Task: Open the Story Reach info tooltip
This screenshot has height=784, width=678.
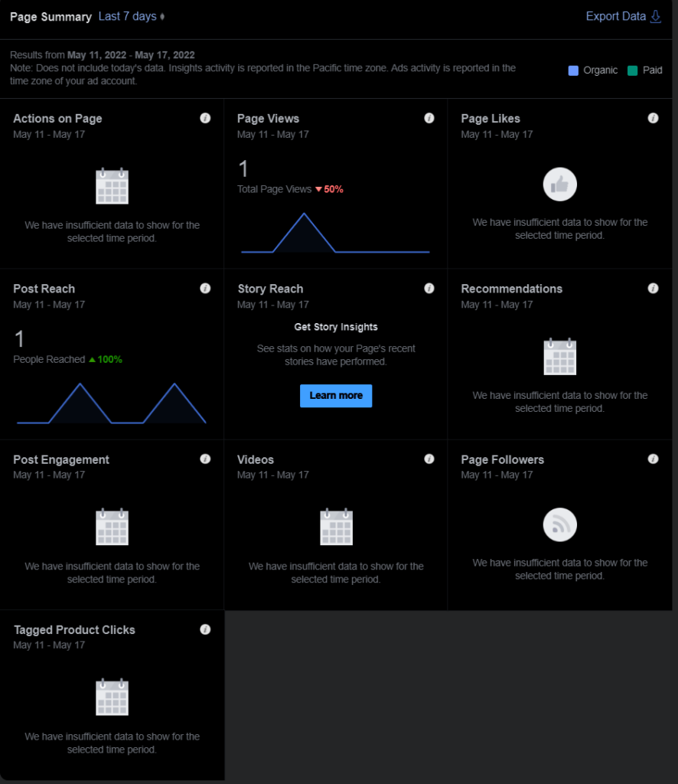Action: tap(429, 288)
